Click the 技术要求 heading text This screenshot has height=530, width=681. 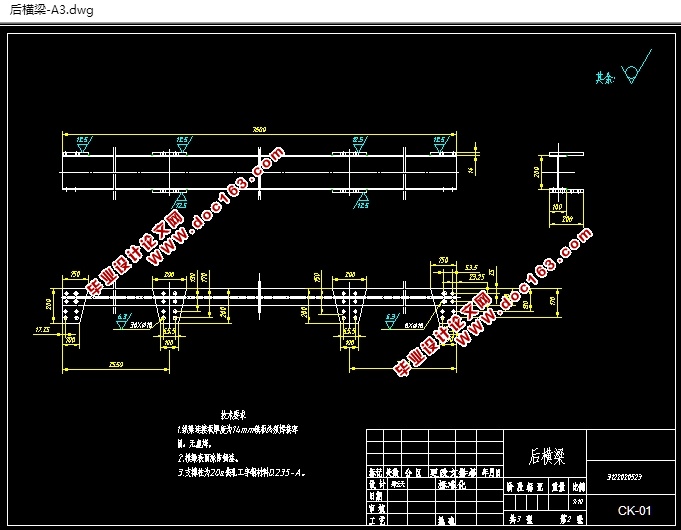[233, 413]
